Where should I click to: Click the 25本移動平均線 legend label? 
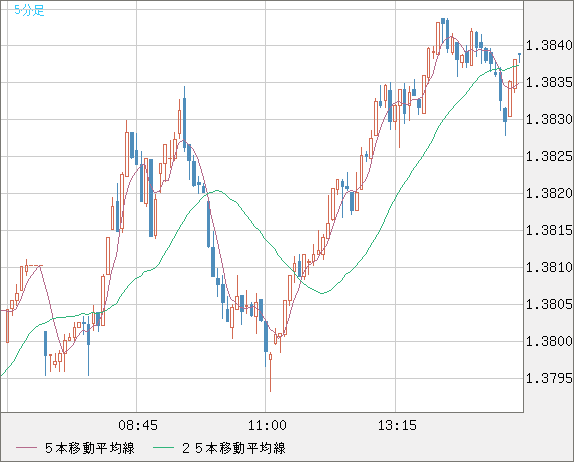[234, 448]
